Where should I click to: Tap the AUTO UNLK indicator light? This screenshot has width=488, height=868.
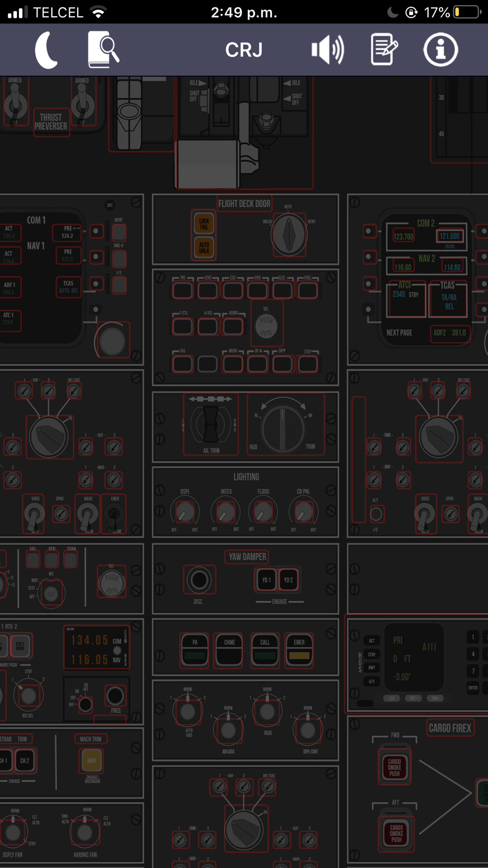pyautogui.click(x=204, y=248)
